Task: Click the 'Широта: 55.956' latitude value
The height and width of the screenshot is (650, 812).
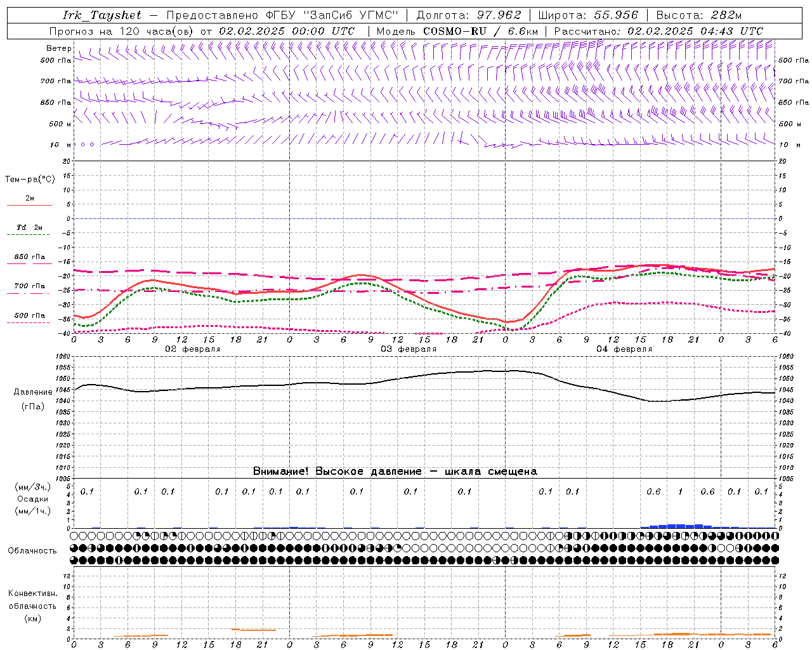Action: (x=588, y=15)
